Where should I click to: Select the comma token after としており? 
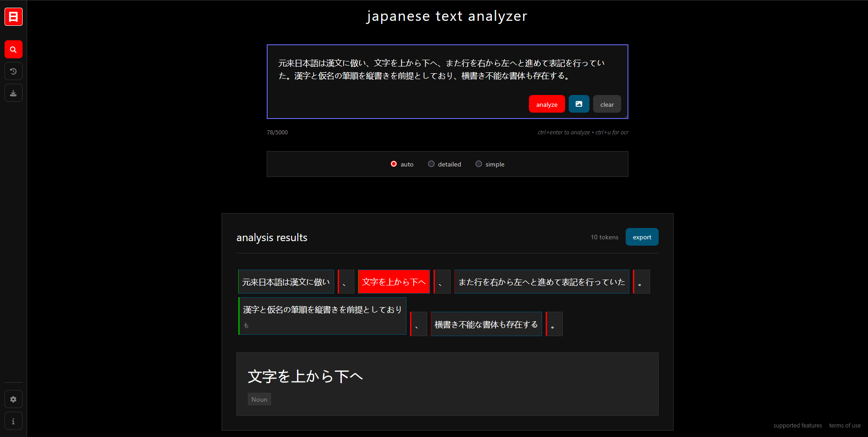tap(419, 324)
